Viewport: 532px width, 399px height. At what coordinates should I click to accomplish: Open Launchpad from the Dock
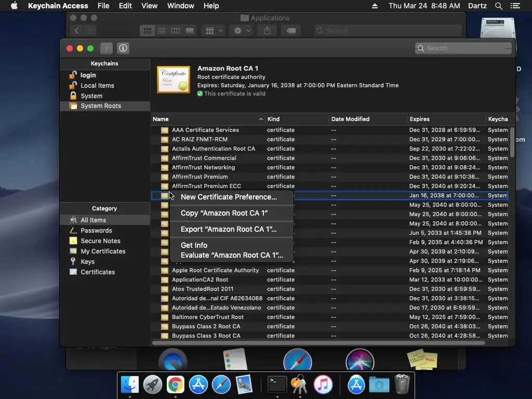coord(152,385)
